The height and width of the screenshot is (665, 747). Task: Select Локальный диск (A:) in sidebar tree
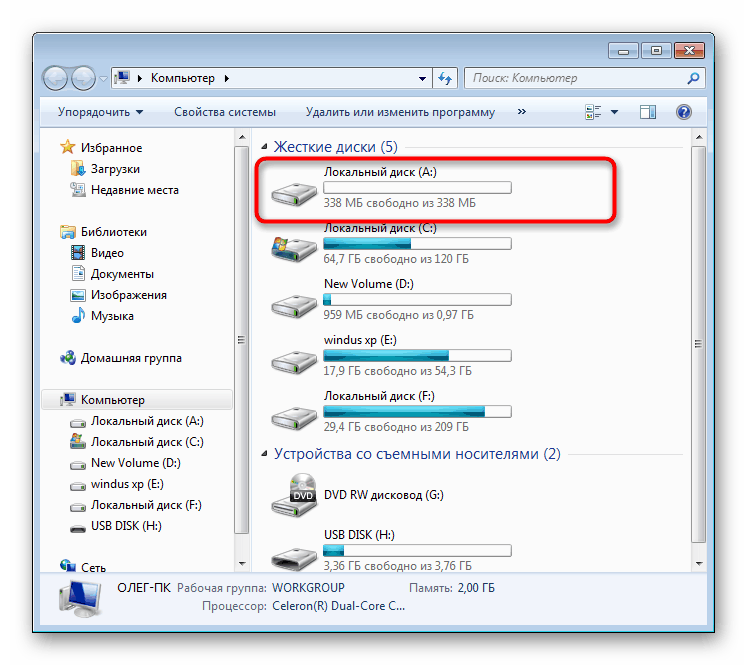tap(147, 421)
